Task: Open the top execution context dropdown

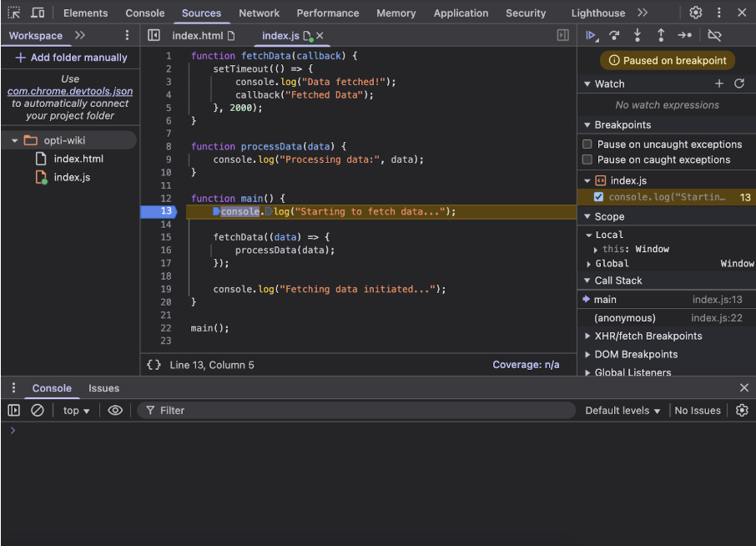Action: click(x=75, y=410)
